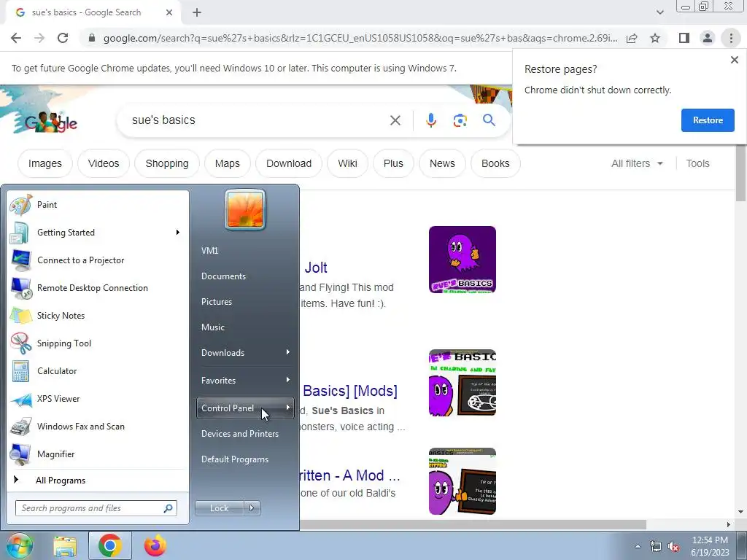747x560 pixels.
Task: Lock the computer from Start menu
Action: click(220, 508)
